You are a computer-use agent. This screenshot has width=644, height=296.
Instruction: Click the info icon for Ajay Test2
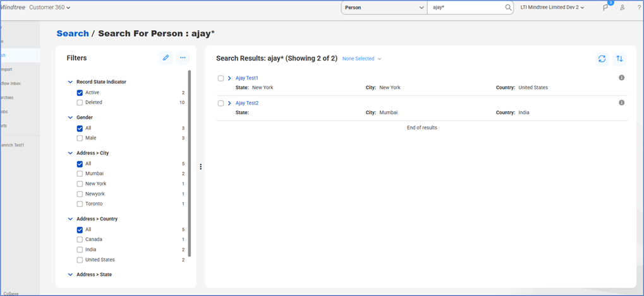[621, 102]
